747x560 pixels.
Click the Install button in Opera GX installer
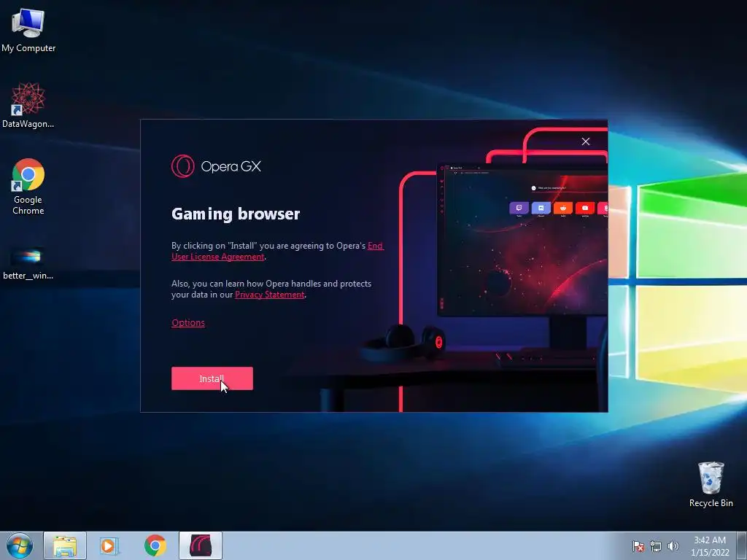(x=212, y=378)
